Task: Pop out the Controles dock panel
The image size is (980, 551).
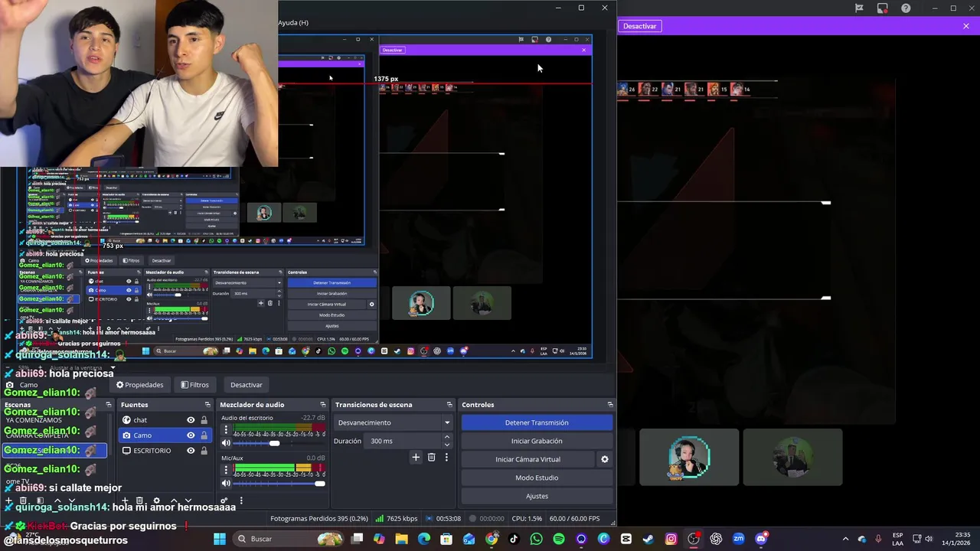Action: tap(610, 405)
